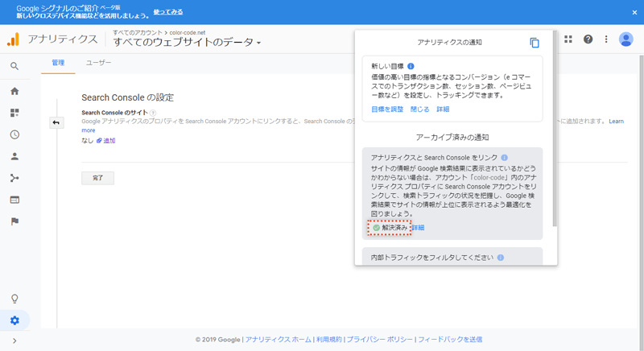
Task: Click the notifications panel scrollbar
Action: tap(555, 128)
